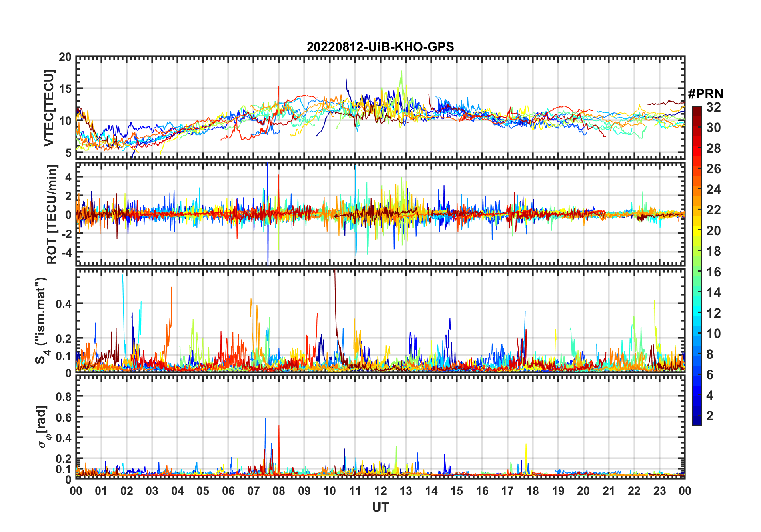This screenshot has width=761, height=532.
Task: Click σφ axis tick label 0.6
Action: [64, 417]
